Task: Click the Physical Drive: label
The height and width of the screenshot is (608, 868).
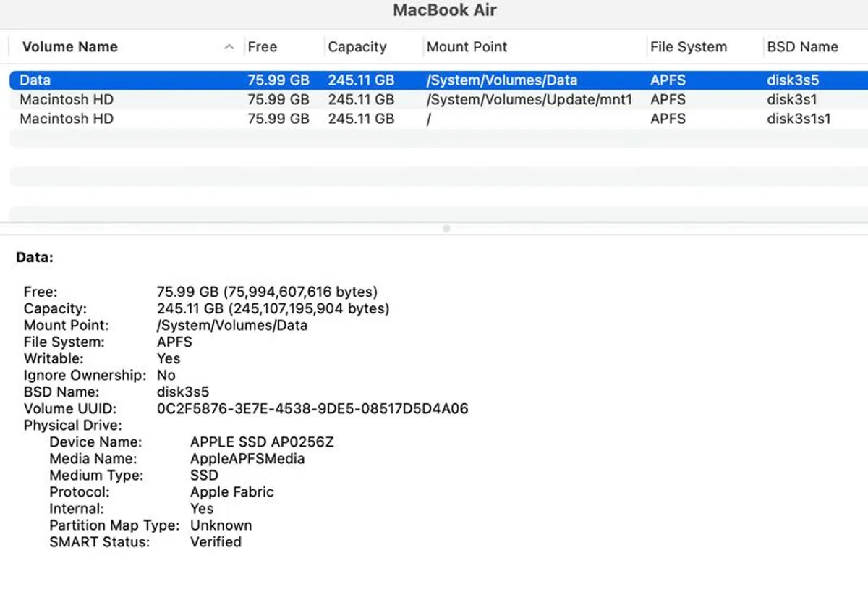Action: coord(73,426)
